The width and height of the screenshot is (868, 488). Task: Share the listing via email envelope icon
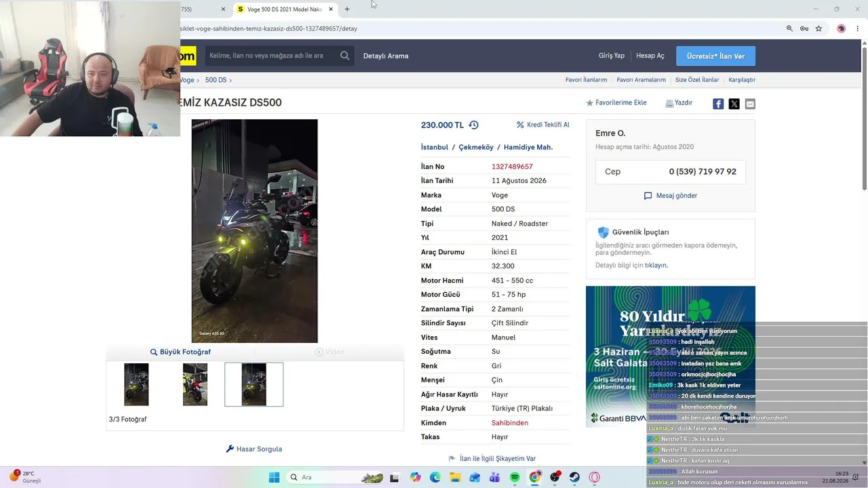(x=750, y=104)
